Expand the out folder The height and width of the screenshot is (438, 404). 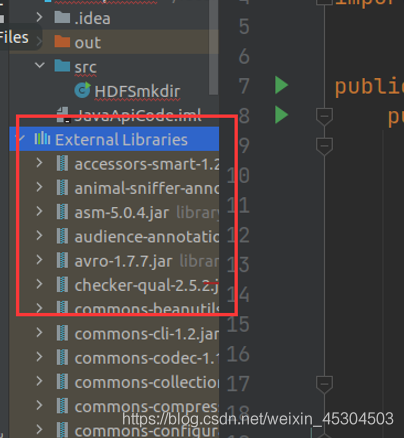39,42
